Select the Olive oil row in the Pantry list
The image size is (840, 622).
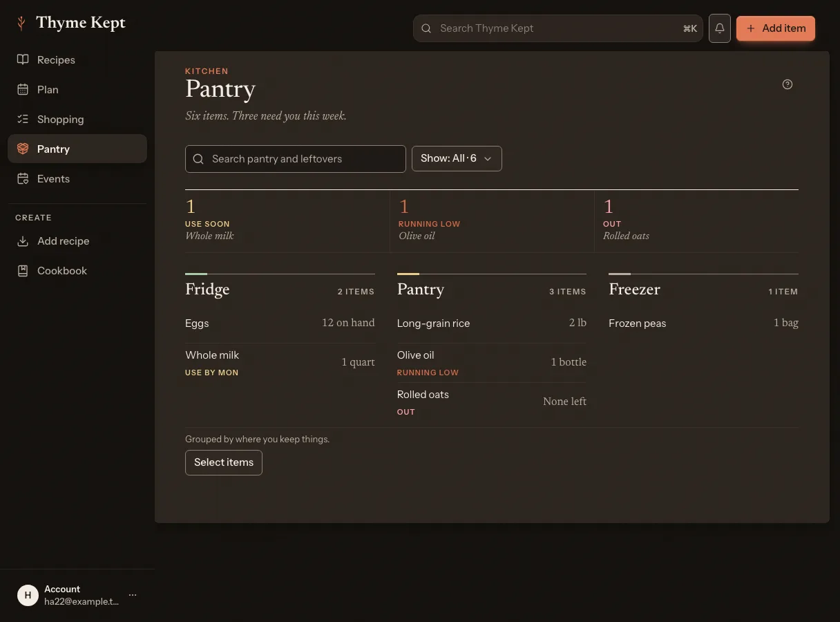click(492, 363)
